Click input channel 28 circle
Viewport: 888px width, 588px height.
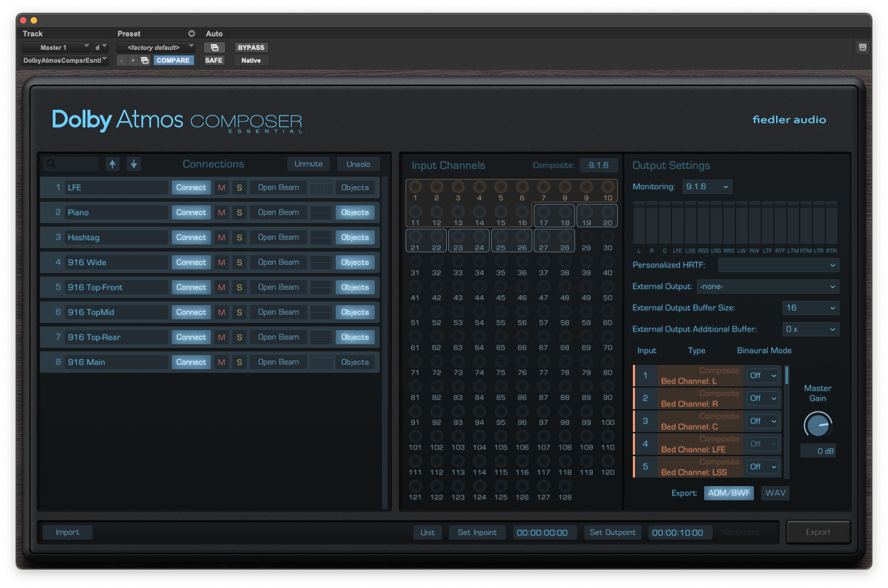[x=565, y=237]
